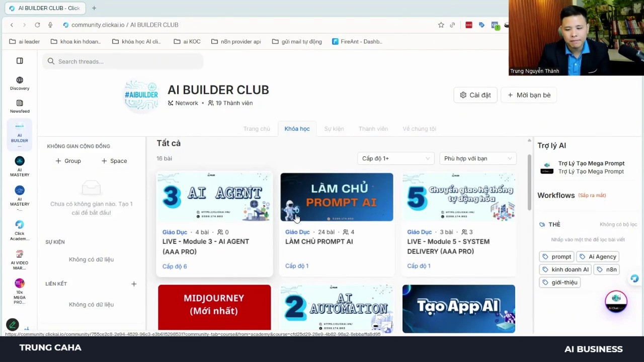Open the AI AGENT Module 3 course thumbnail
This screenshot has width=644, height=362.
(x=214, y=197)
